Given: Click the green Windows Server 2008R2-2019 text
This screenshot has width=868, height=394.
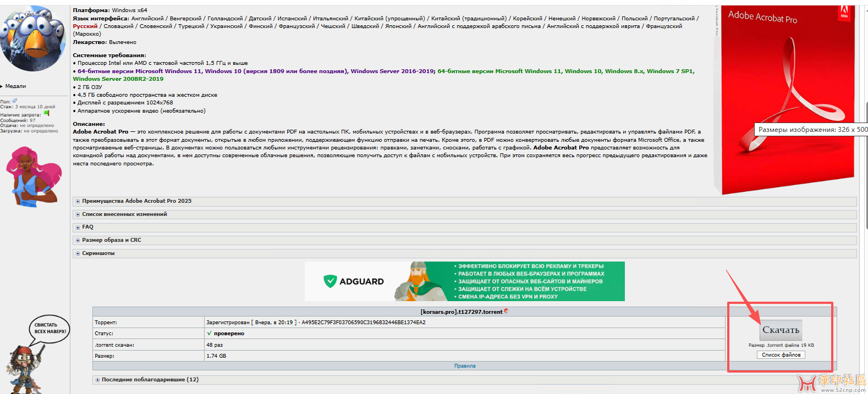Looking at the screenshot, I should point(118,79).
